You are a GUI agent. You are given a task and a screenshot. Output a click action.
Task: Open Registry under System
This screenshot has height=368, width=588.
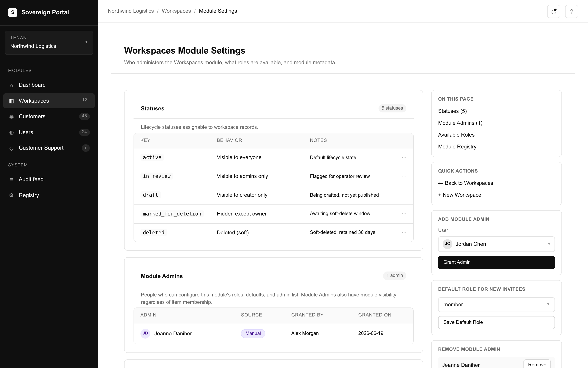point(49,195)
